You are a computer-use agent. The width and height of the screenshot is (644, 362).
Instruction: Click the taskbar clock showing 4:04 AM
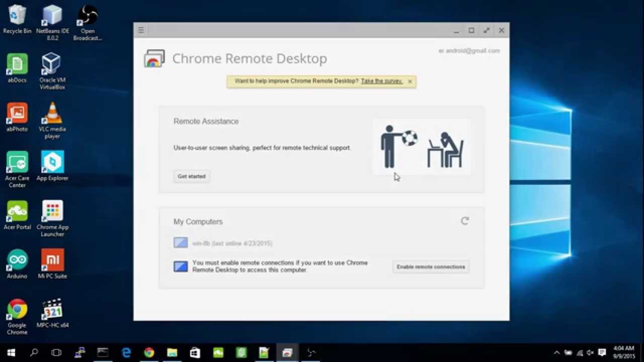(x=624, y=352)
